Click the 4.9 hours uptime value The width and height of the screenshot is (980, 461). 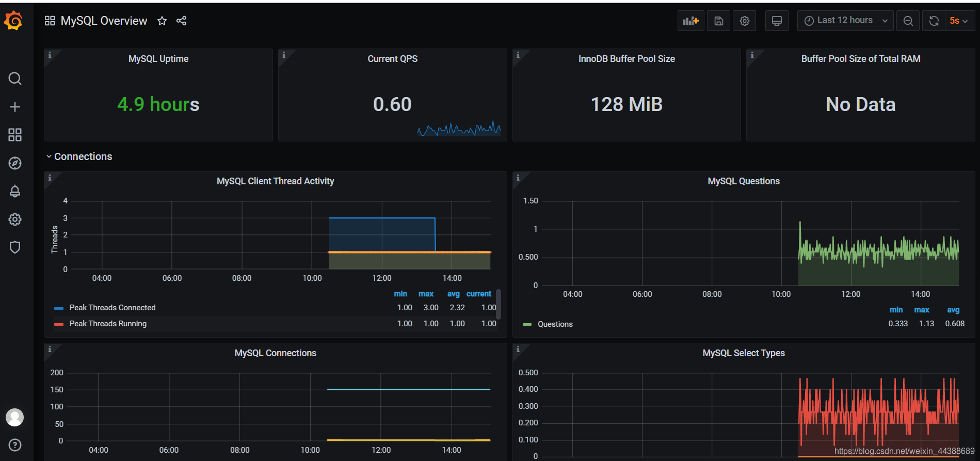coord(158,104)
